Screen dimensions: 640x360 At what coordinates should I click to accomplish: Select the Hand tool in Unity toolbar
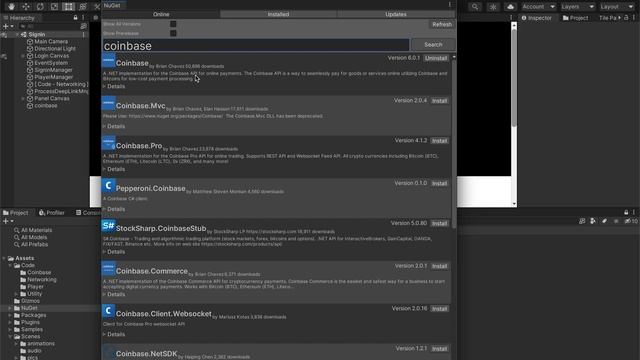[11, 7]
